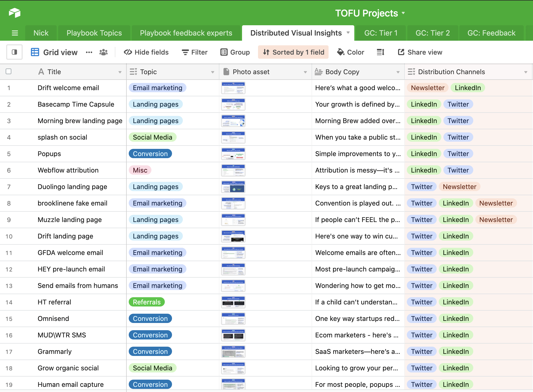Select 'brooklinene fake email' title cell
This screenshot has width=533, height=392.
point(73,203)
